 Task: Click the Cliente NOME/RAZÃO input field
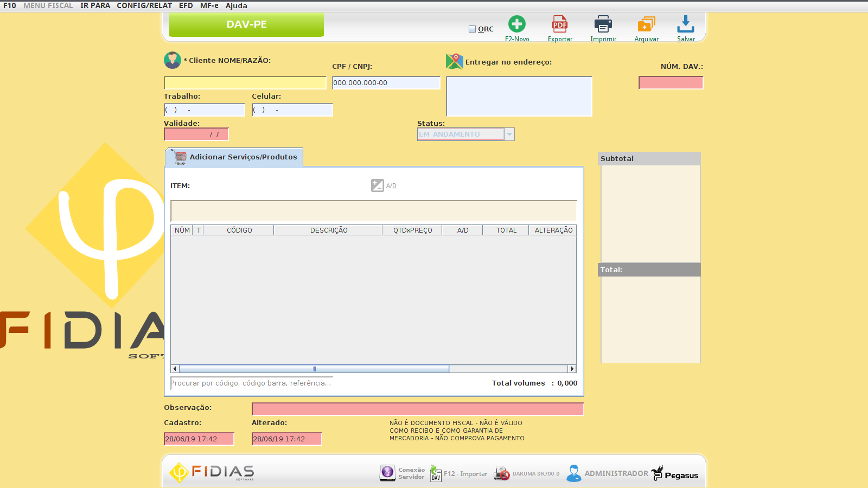pos(245,83)
